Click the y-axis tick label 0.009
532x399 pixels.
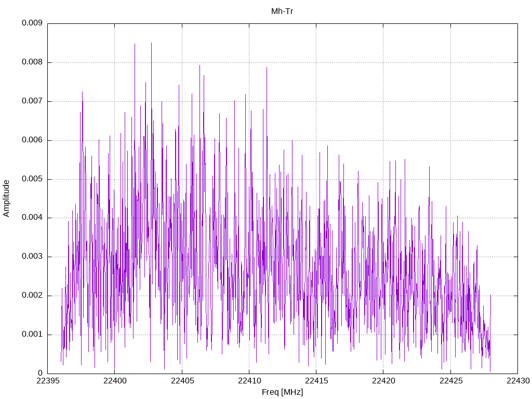(32, 23)
